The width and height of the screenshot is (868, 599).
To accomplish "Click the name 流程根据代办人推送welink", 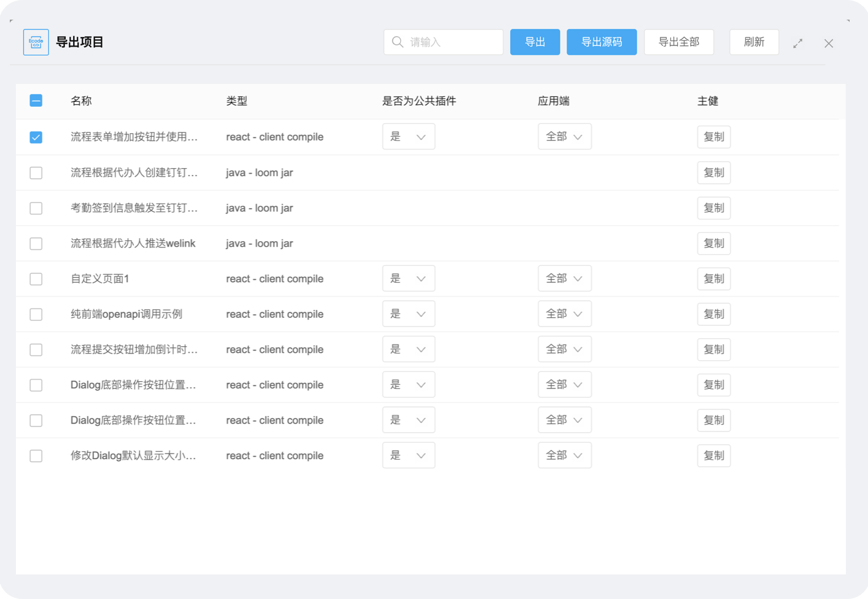I will click(133, 244).
